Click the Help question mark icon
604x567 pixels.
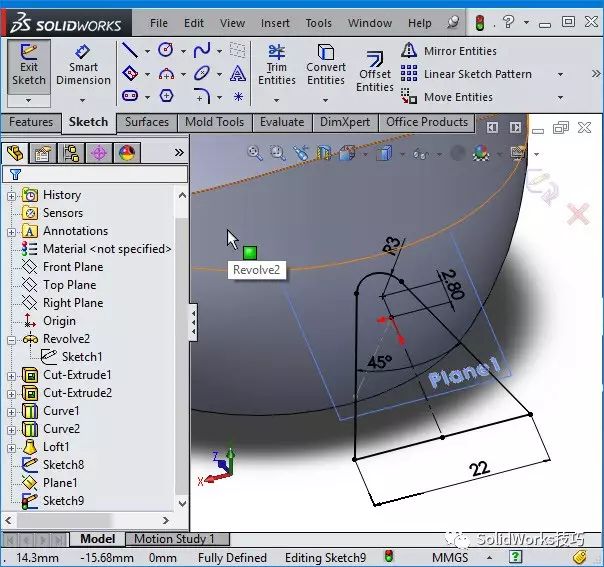click(x=508, y=22)
